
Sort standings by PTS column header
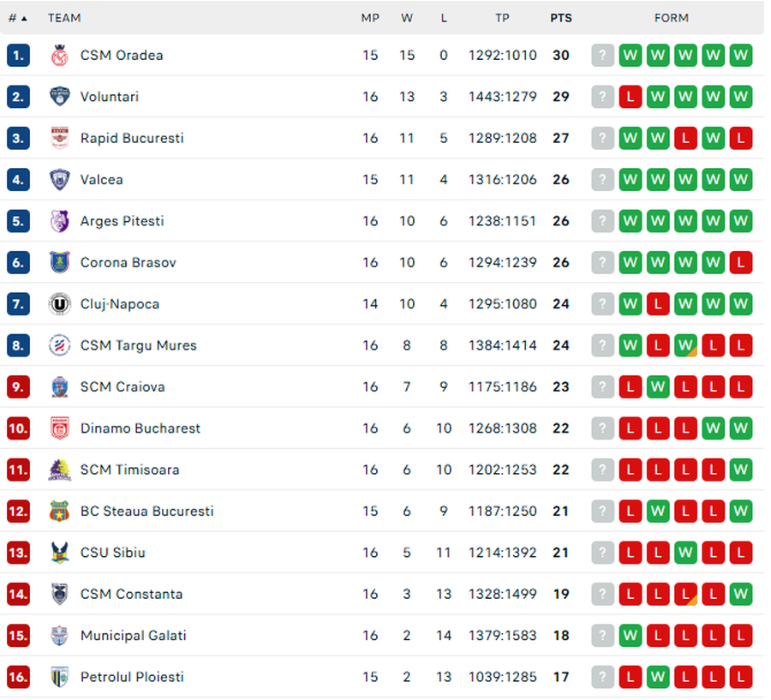tap(561, 18)
